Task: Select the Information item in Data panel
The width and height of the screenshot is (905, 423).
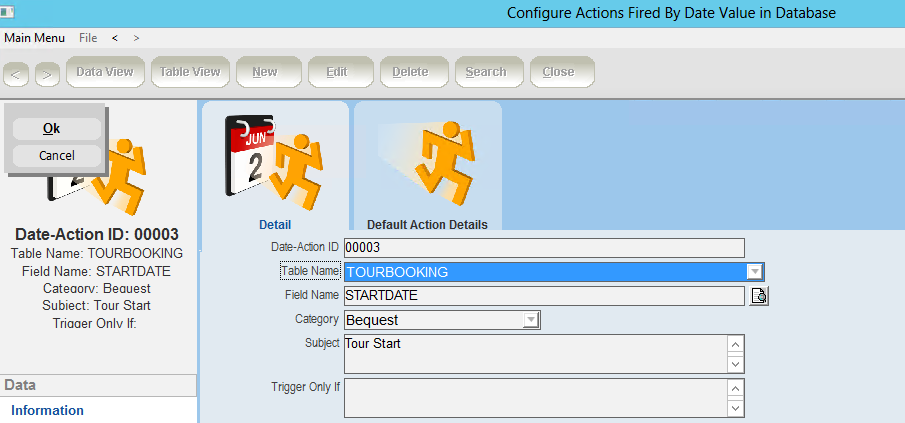Action: tap(47, 410)
